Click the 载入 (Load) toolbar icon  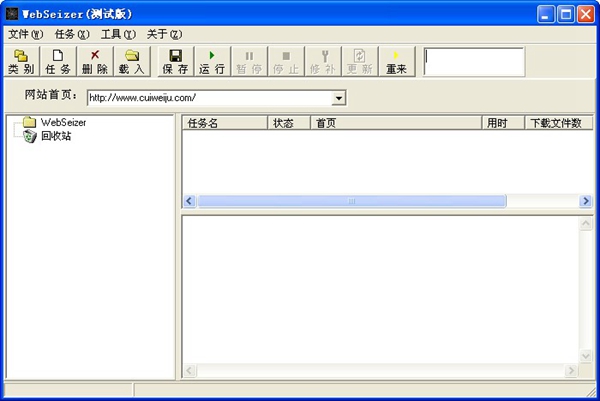[131, 62]
